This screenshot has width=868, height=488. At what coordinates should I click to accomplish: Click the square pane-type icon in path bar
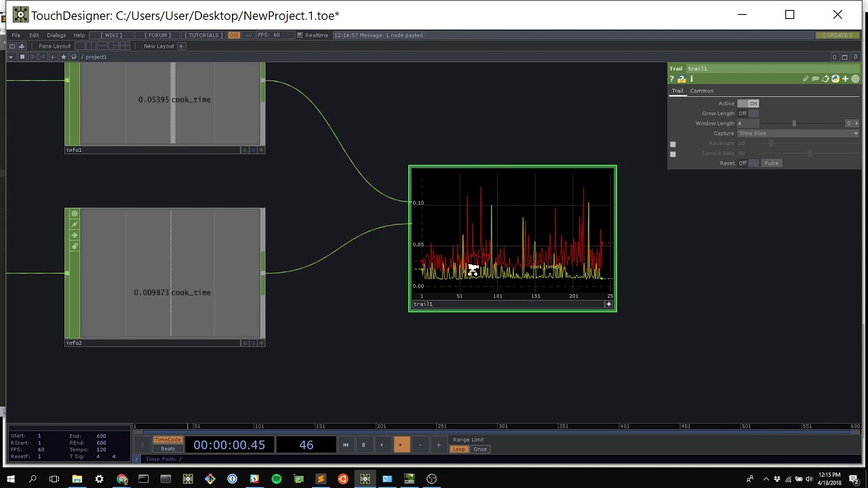(x=22, y=57)
